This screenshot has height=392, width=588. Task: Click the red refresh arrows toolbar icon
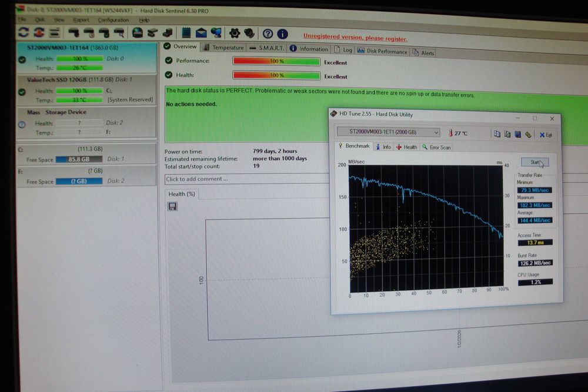(x=39, y=32)
